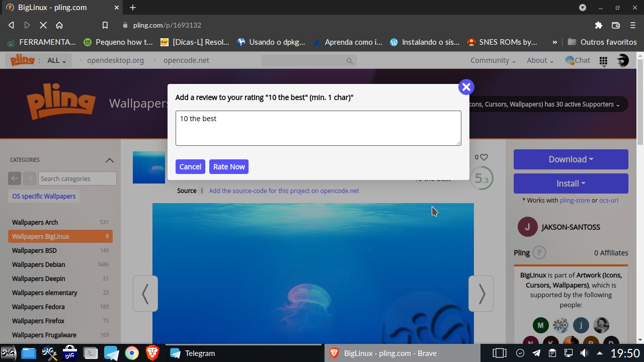The image size is (644, 362).
Task: Open the apps grid icon
Action: pos(603,61)
